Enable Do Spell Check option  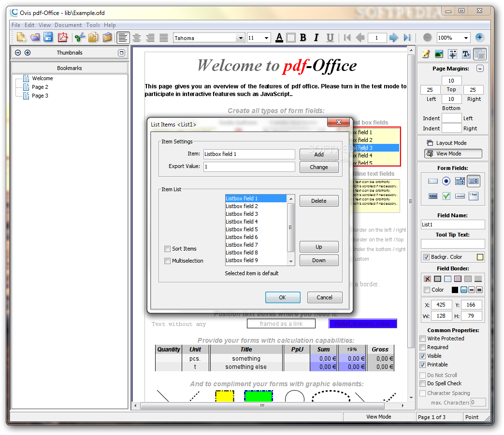tap(423, 384)
